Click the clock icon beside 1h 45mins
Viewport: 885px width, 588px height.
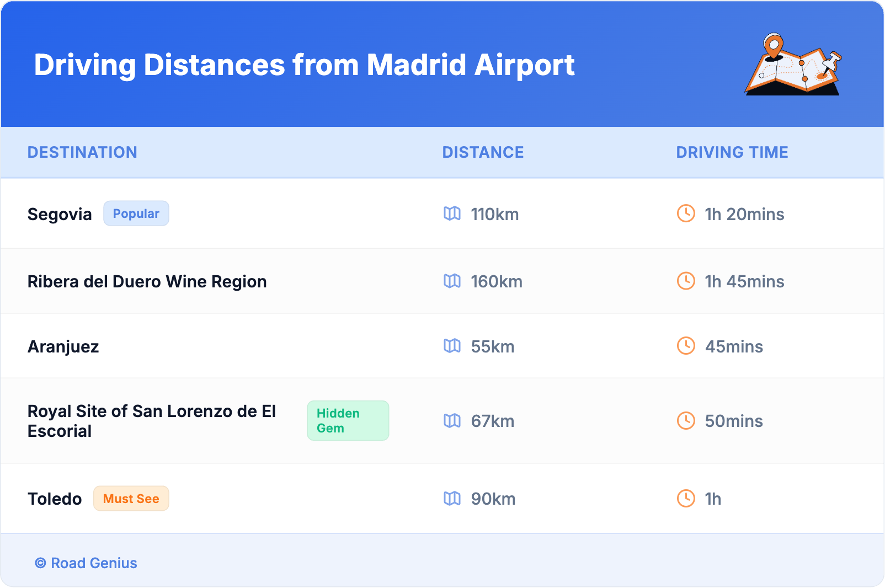pyautogui.click(x=686, y=281)
